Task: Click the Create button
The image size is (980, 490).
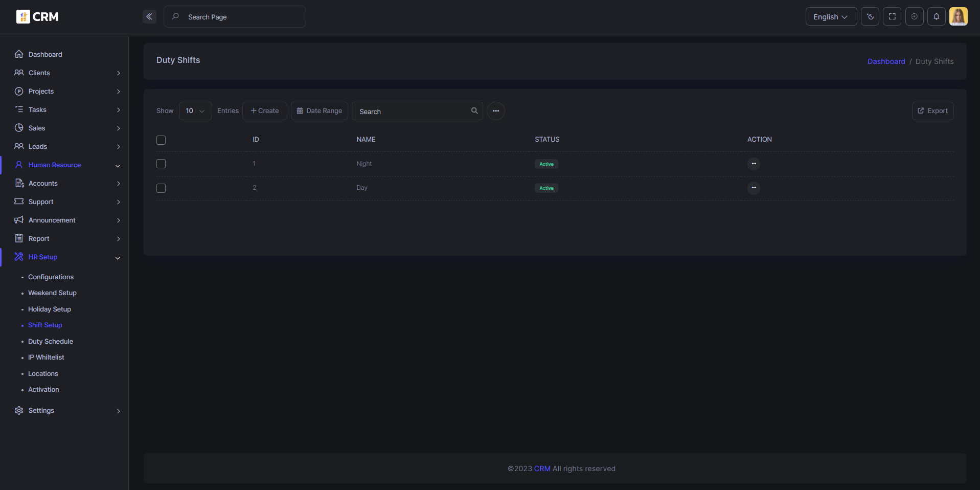Action: pyautogui.click(x=265, y=111)
